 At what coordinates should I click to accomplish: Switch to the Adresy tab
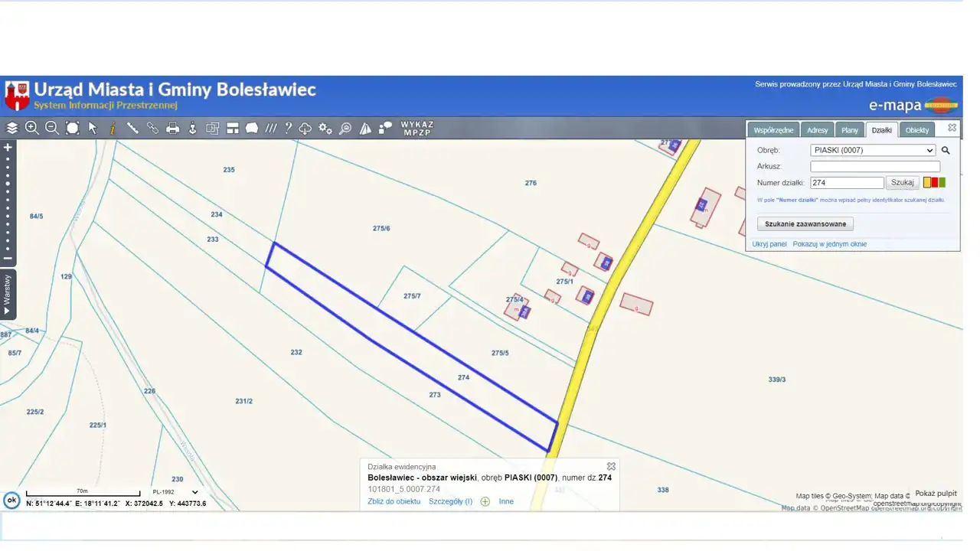point(817,130)
